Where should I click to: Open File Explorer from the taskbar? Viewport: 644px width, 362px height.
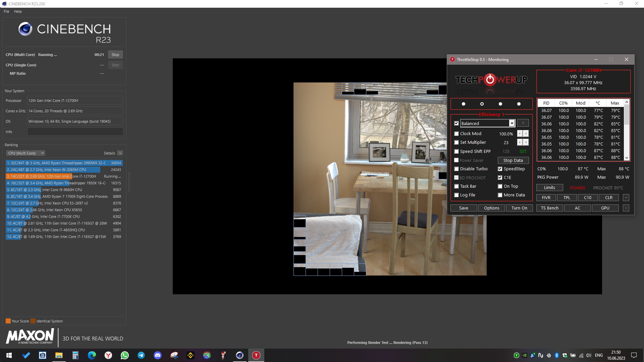pyautogui.click(x=59, y=355)
